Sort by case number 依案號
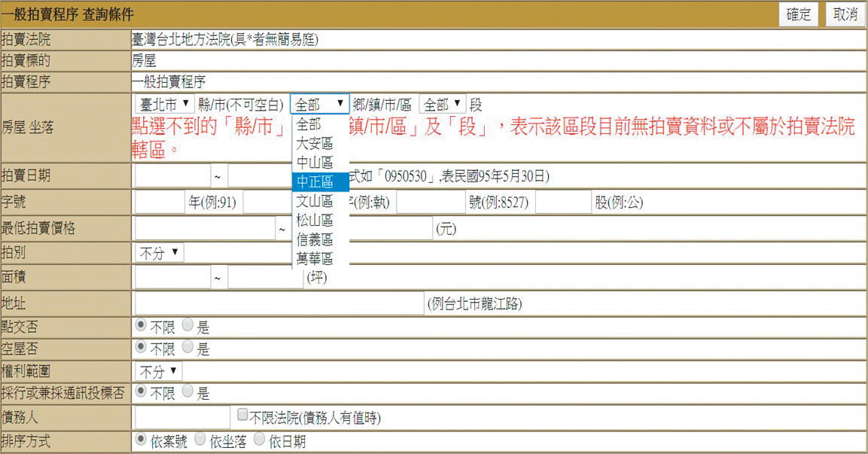 [141, 440]
